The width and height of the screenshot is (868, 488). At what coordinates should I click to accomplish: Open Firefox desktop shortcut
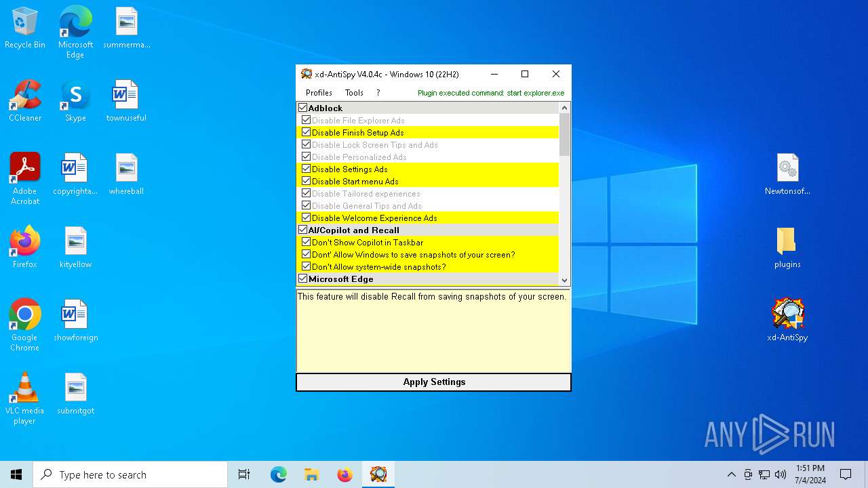[x=25, y=247]
